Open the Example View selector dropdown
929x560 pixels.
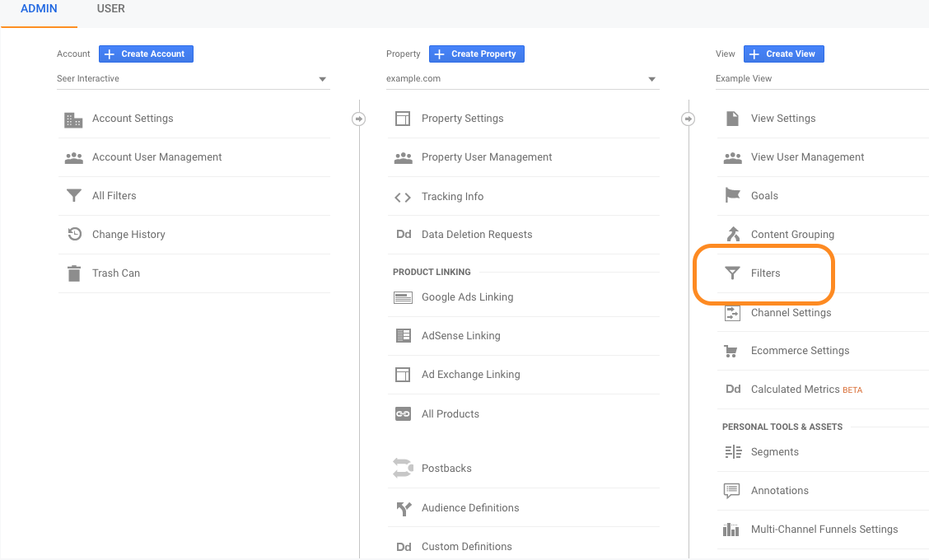tap(819, 79)
